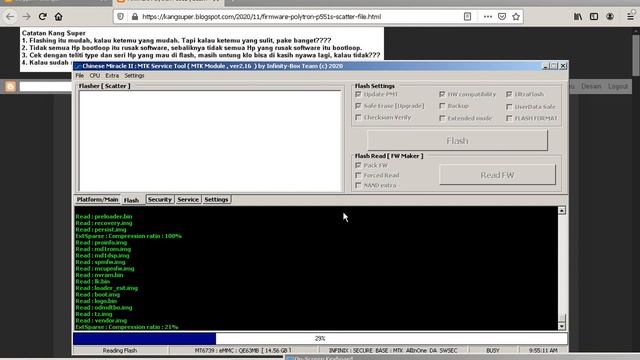The height and width of the screenshot is (360, 640).
Task: Click 'Read : vendor.img' log line
Action: tap(101, 320)
